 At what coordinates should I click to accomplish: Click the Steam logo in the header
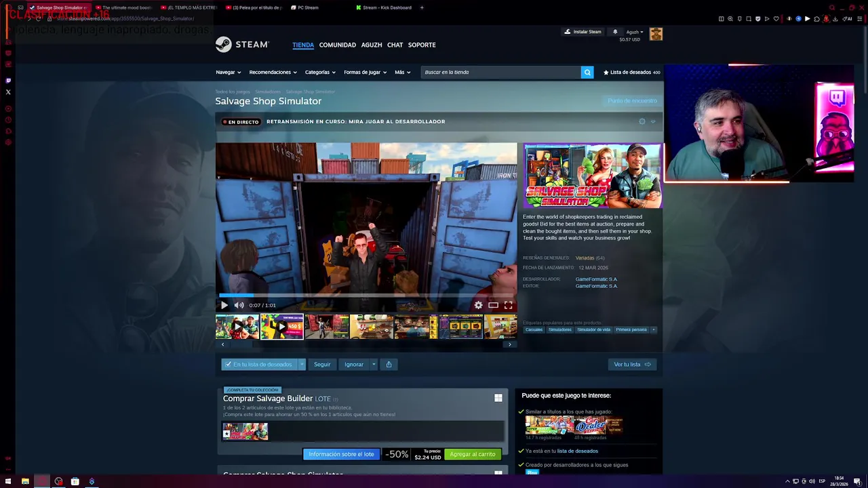click(x=242, y=45)
